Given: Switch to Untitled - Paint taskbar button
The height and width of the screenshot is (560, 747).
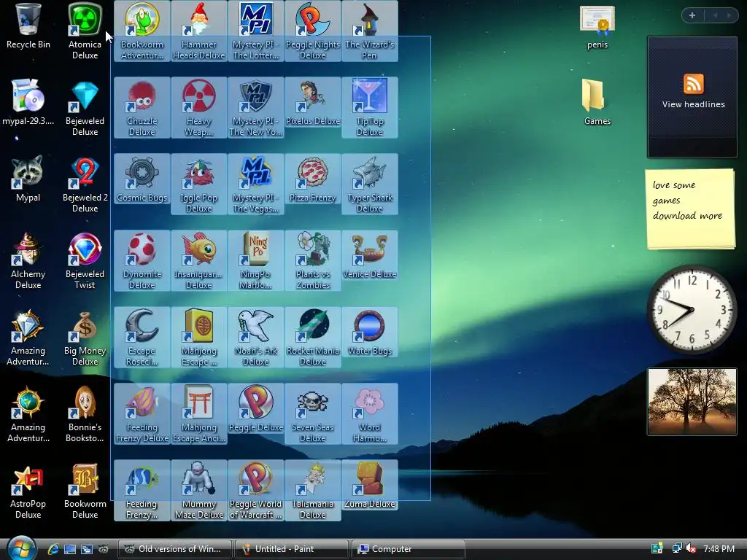Looking at the screenshot, I should [291, 549].
